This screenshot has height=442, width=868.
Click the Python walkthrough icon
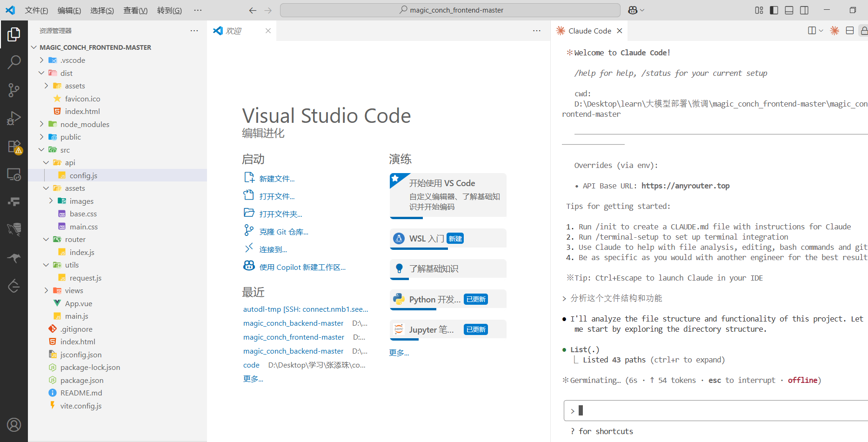[x=399, y=299]
